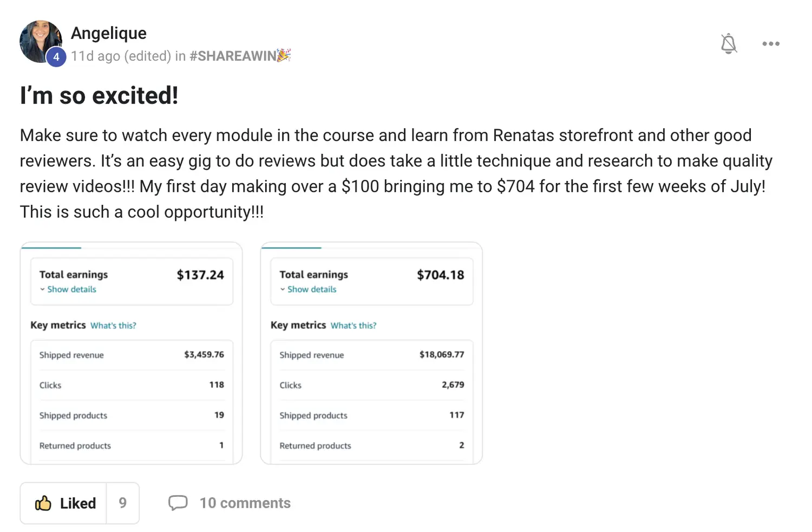Click the author name Angelique
This screenshot has width=812, height=532.
pyautogui.click(x=109, y=33)
